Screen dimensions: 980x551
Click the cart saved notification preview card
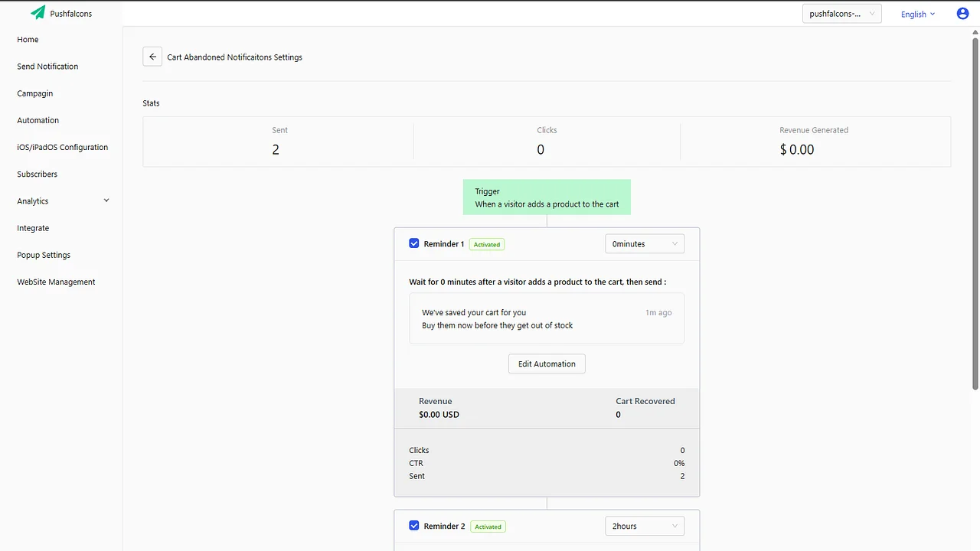point(546,318)
